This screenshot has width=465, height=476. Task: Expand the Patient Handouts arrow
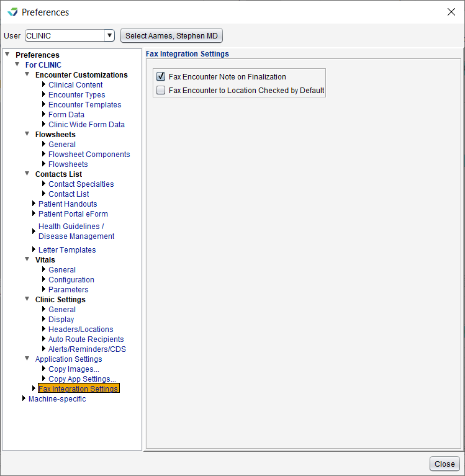click(x=34, y=204)
